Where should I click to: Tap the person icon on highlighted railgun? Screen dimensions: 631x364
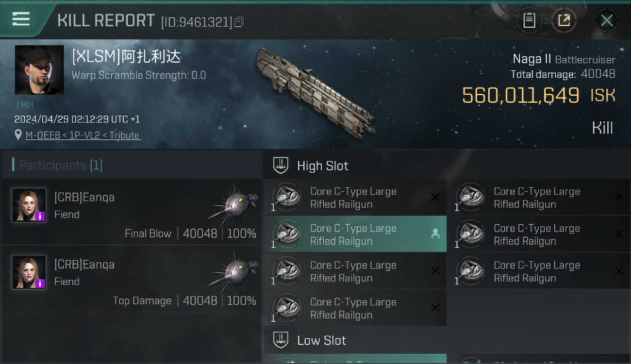pos(435,234)
